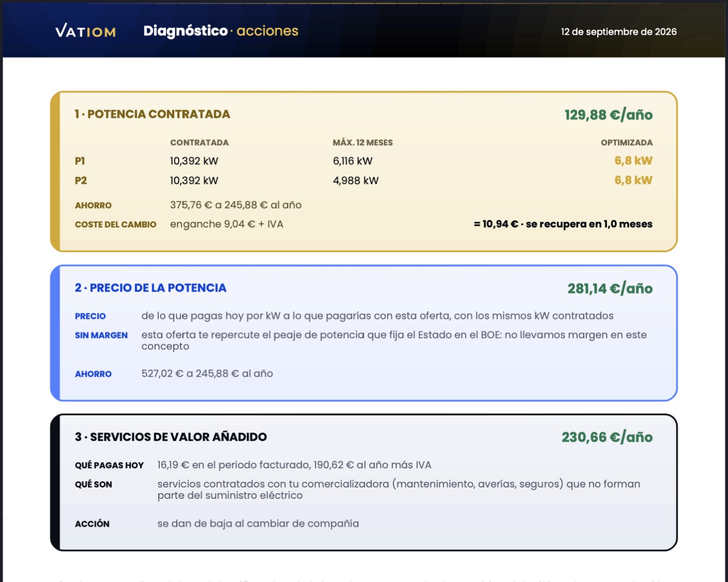Select the '2 · PRECIO DE LA POTENCIA' heading

tap(150, 288)
